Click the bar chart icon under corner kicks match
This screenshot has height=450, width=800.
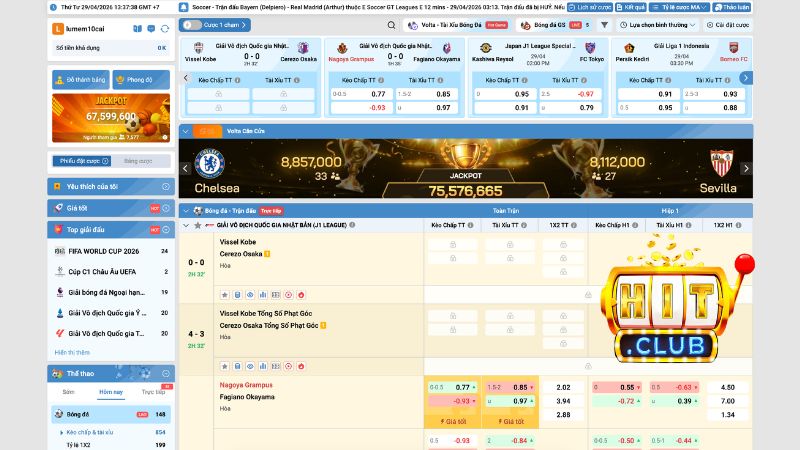click(x=263, y=366)
